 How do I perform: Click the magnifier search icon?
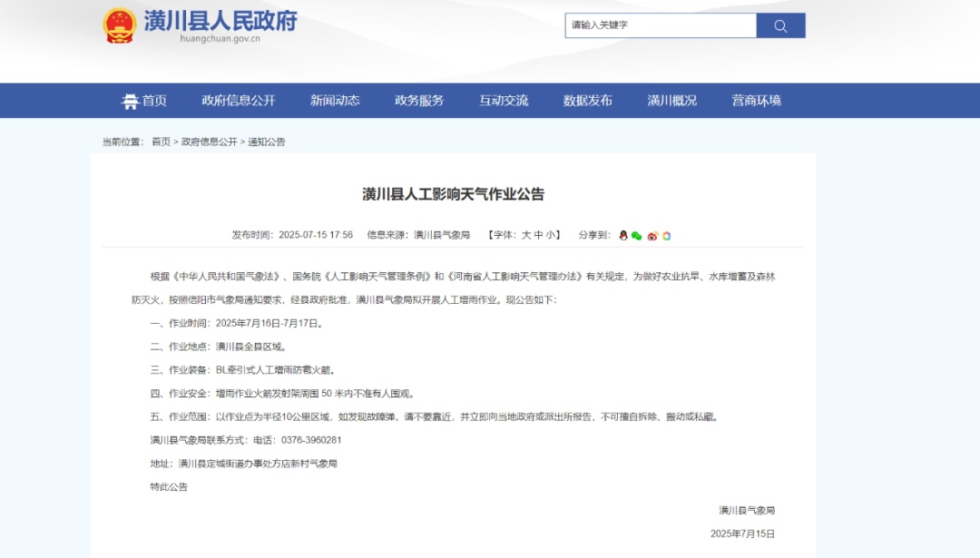click(x=781, y=25)
